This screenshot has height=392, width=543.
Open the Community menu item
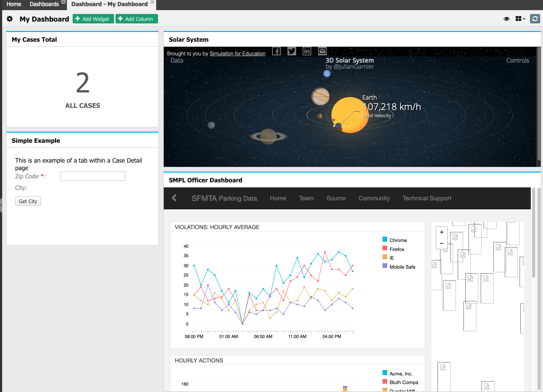click(374, 198)
